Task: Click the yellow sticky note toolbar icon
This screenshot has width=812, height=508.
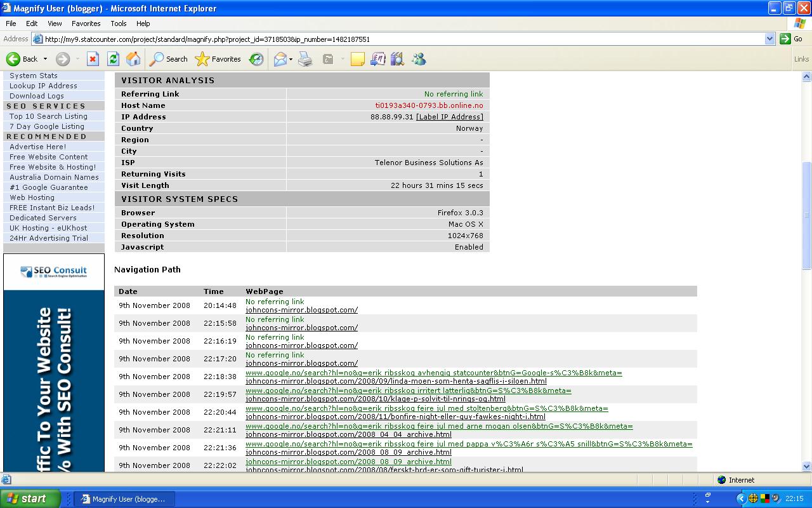Action: pyautogui.click(x=358, y=59)
